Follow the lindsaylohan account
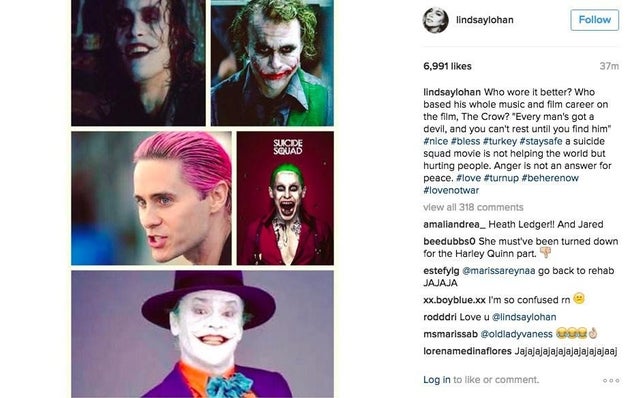Viewport: 630px width, 398px height. (x=594, y=20)
